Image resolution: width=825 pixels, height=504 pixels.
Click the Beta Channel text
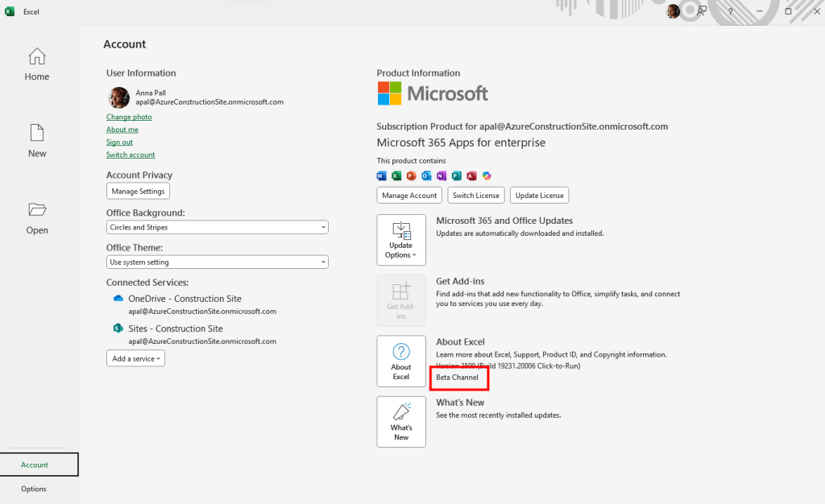pos(458,378)
